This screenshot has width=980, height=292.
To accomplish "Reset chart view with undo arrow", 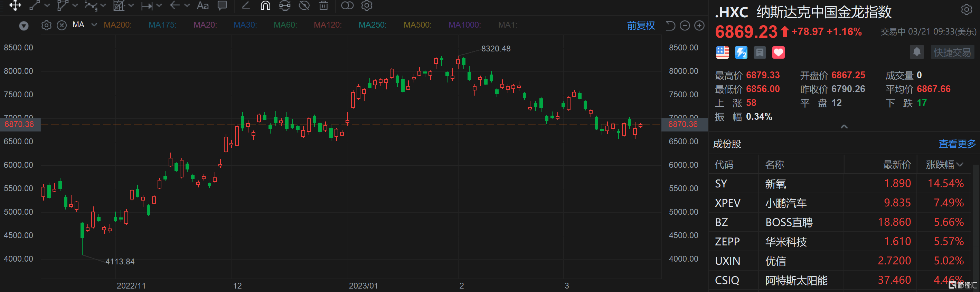I will (670, 26).
